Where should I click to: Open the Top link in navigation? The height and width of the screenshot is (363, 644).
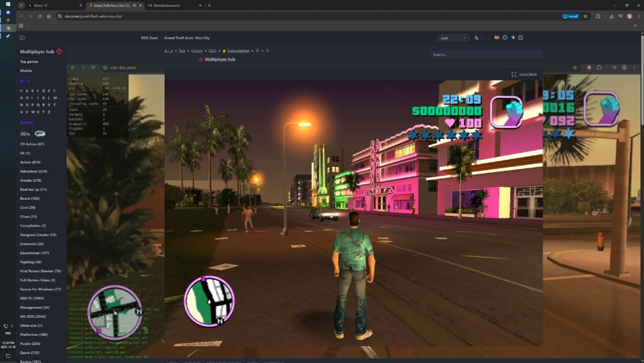(182, 51)
